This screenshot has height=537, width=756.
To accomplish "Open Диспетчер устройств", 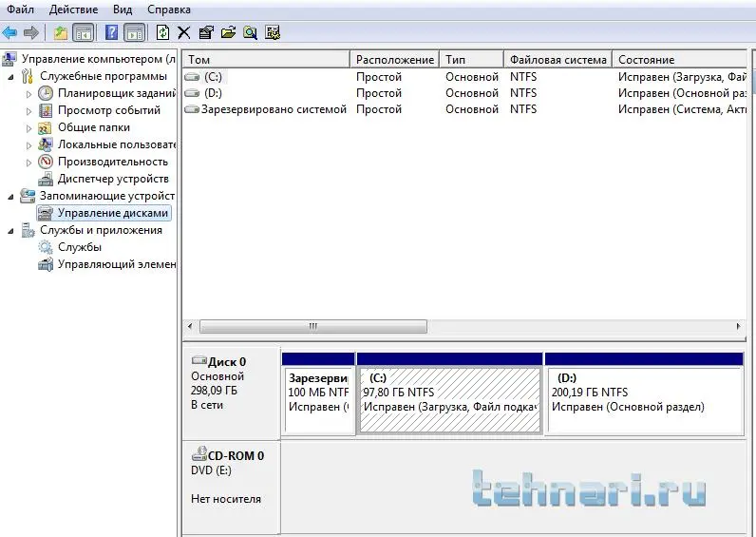I will pos(113,179).
